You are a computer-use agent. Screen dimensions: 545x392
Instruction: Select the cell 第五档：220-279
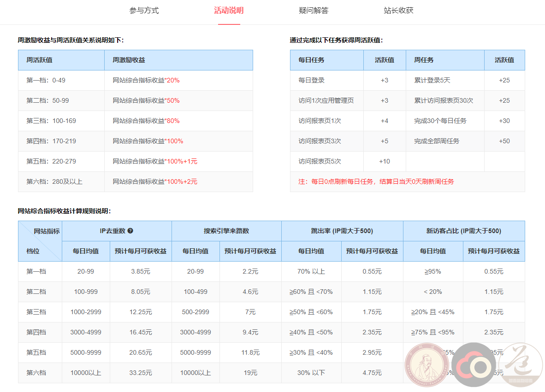61,161
